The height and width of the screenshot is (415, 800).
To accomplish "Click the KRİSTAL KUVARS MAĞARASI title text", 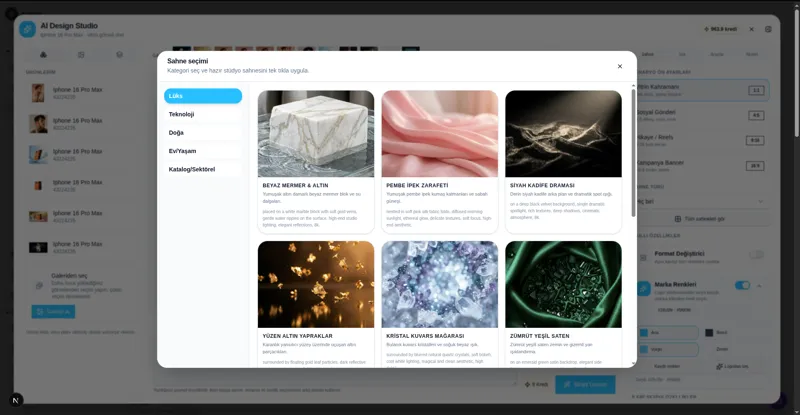I will 425,336.
